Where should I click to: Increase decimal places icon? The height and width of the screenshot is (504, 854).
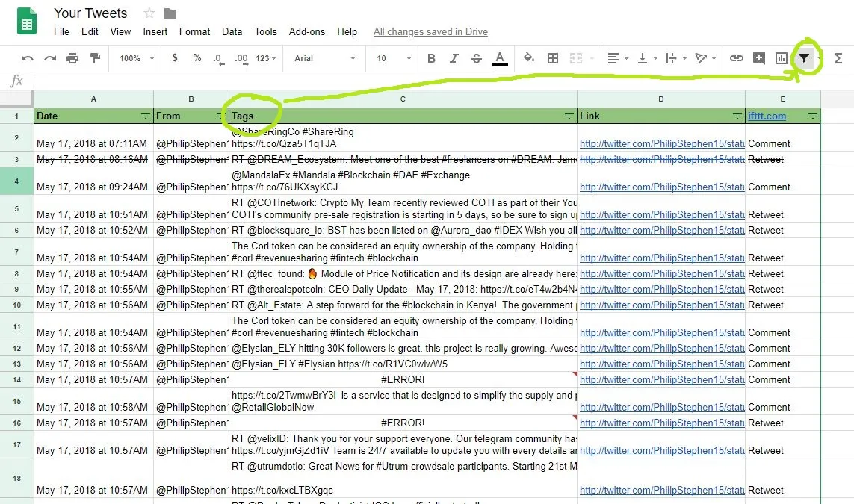(241, 59)
